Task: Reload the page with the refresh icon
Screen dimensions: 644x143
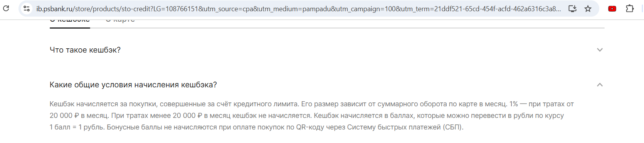Action: tap(6, 8)
